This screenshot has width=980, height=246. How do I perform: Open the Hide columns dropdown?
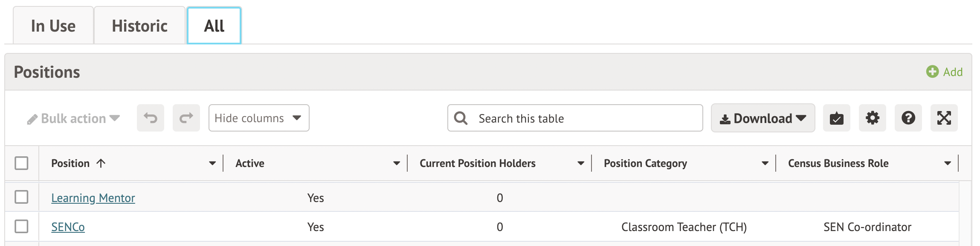(258, 118)
